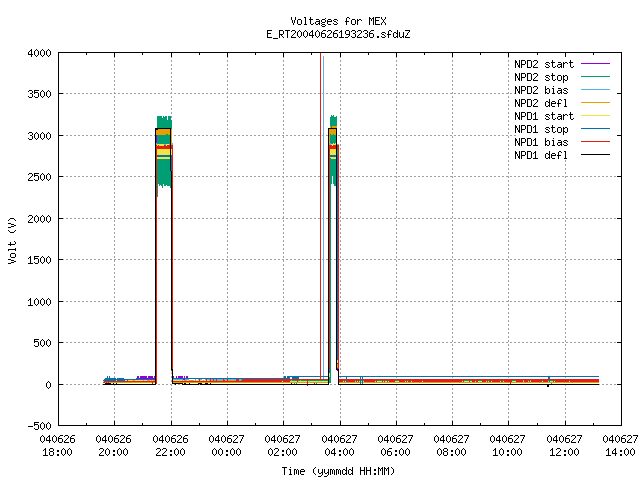Click the '040626 22:00' time tick label

pyautogui.click(x=171, y=446)
